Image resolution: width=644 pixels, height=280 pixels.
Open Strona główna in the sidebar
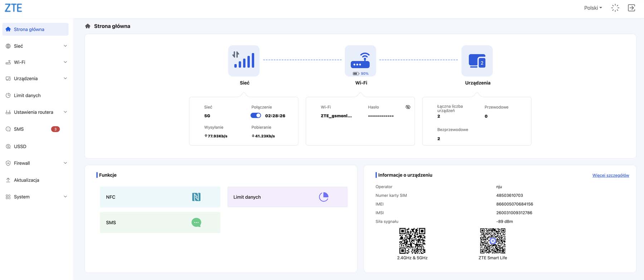[35, 29]
